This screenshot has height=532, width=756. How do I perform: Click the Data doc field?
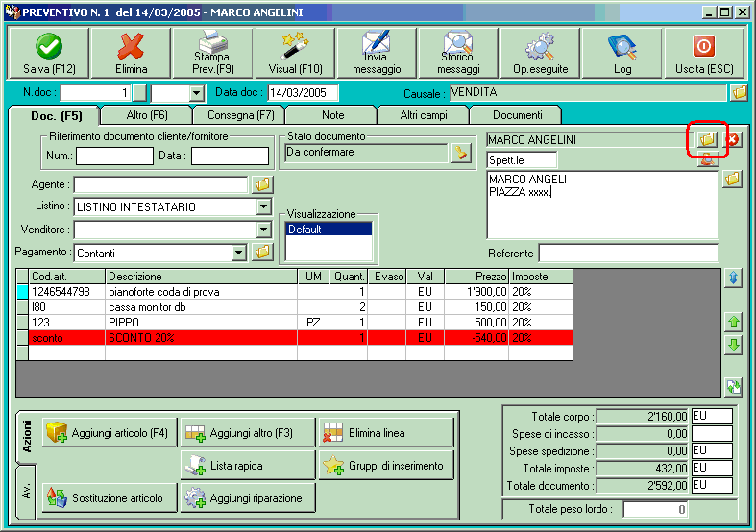click(303, 92)
